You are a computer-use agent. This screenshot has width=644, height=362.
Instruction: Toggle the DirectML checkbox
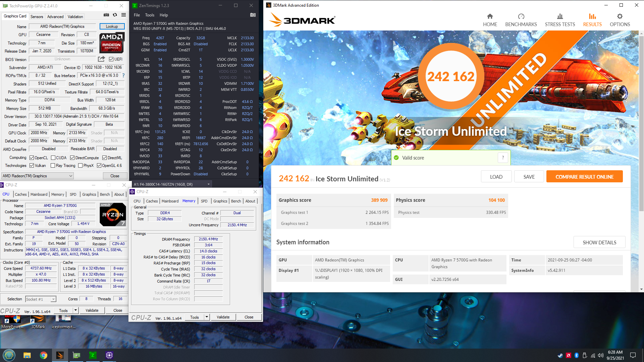(104, 158)
